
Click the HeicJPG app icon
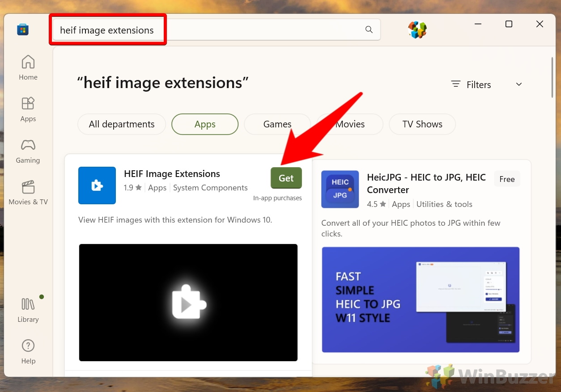(340, 189)
